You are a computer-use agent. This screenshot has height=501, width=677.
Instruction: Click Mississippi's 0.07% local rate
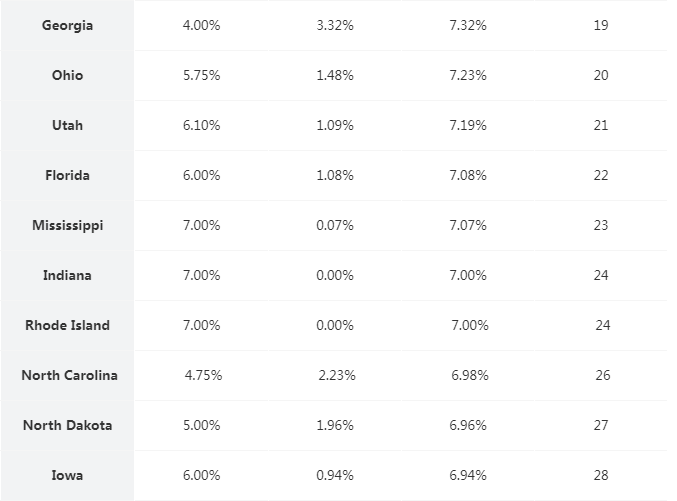point(335,226)
